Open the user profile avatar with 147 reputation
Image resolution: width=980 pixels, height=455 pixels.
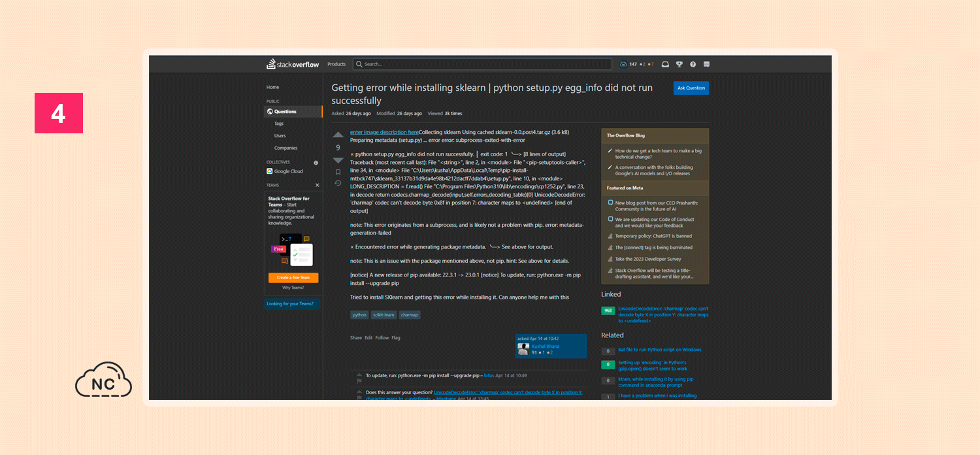(623, 64)
